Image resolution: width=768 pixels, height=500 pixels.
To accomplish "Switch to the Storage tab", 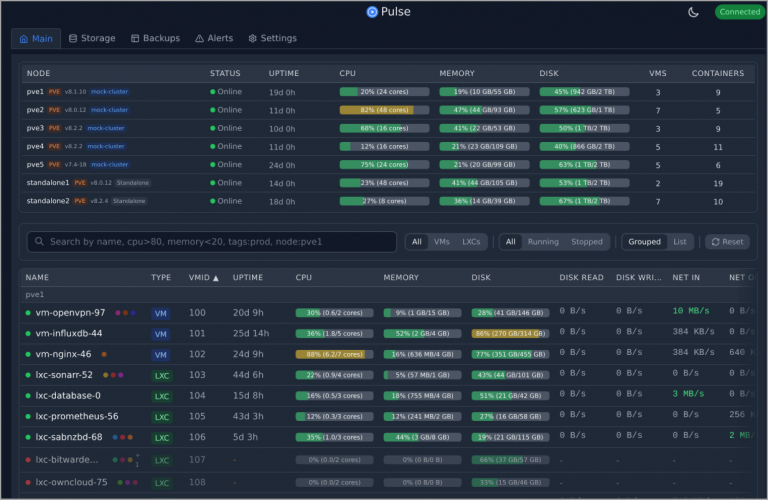I will point(92,38).
